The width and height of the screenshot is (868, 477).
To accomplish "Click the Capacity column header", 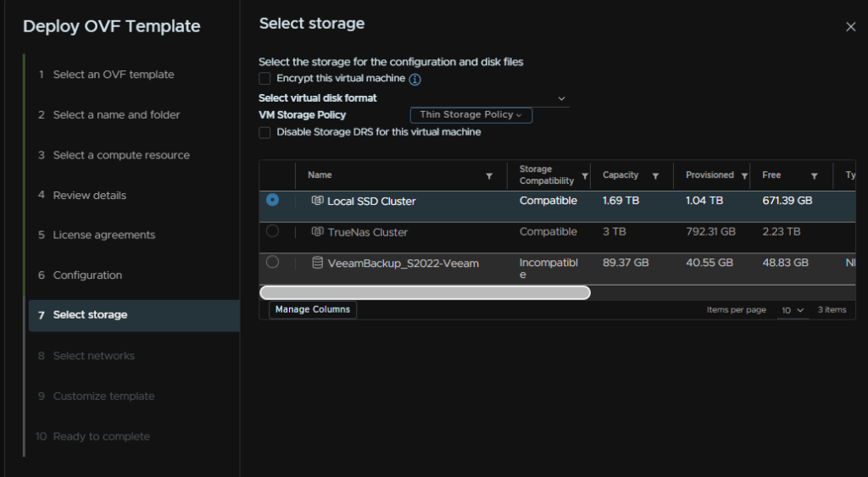I will point(620,175).
